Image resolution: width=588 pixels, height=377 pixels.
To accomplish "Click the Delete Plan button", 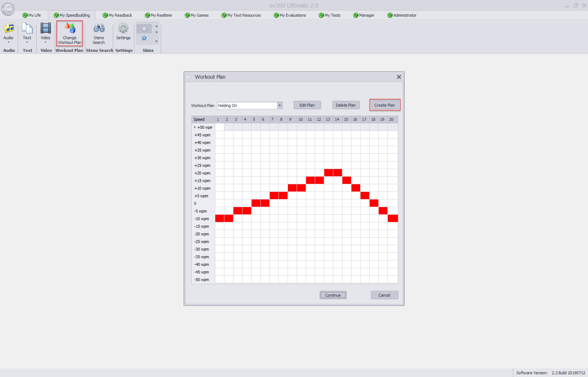I will (x=346, y=105).
